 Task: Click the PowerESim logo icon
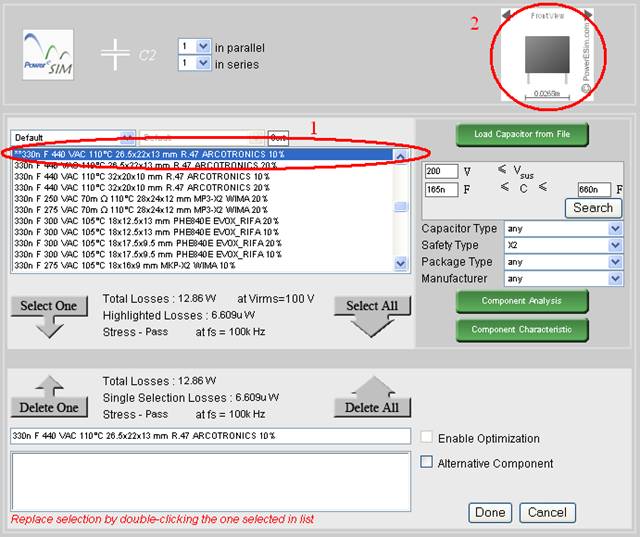(46, 55)
